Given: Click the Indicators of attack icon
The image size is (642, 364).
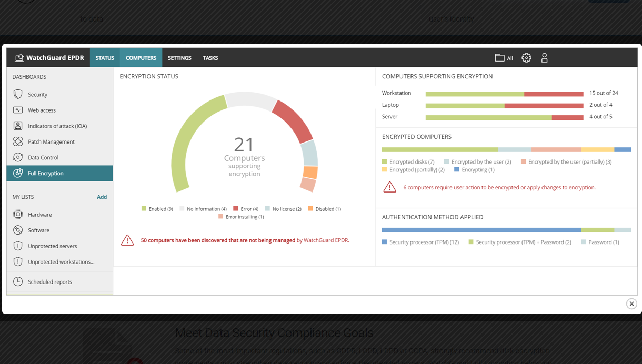Looking at the screenshot, I should [x=18, y=126].
